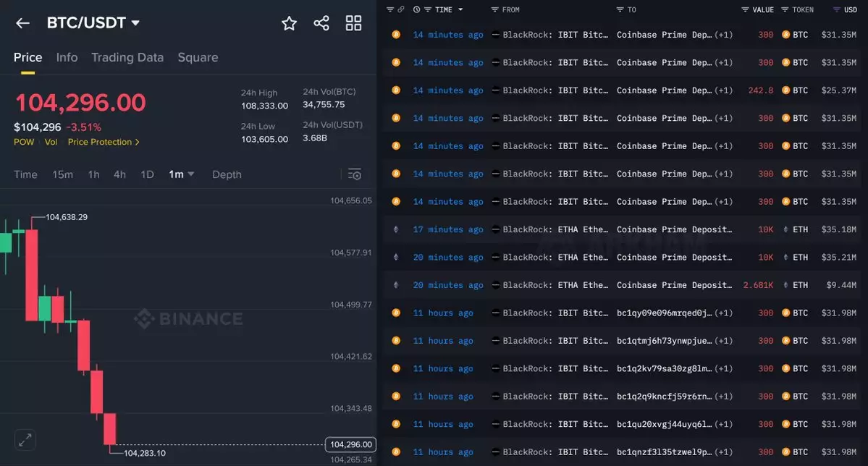Switch to the Trading Data tab

click(127, 57)
